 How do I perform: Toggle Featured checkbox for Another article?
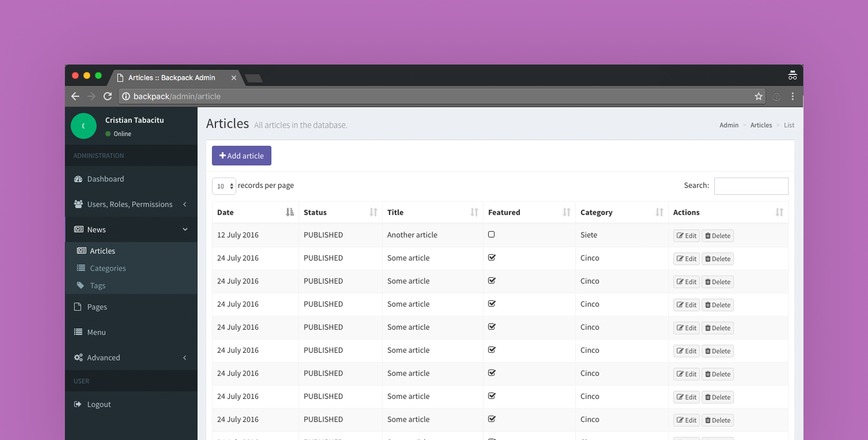(491, 235)
